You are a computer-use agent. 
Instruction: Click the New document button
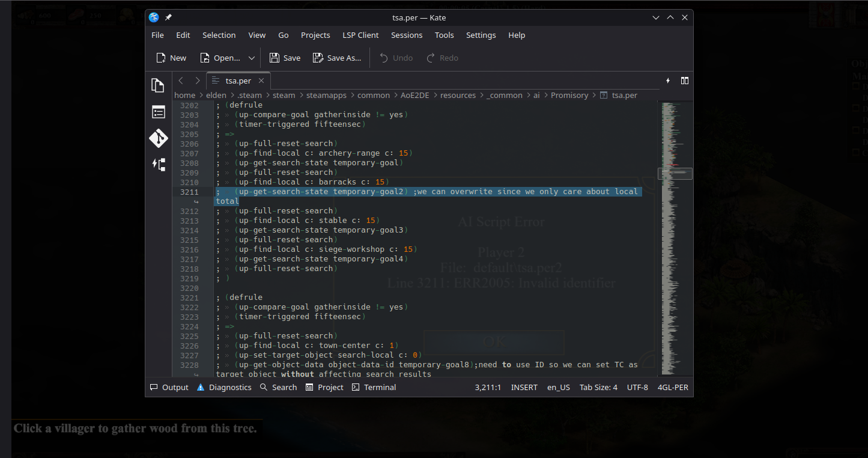[x=171, y=58]
